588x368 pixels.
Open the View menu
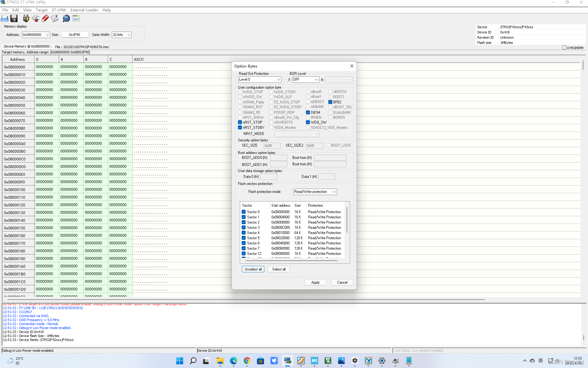click(27, 10)
